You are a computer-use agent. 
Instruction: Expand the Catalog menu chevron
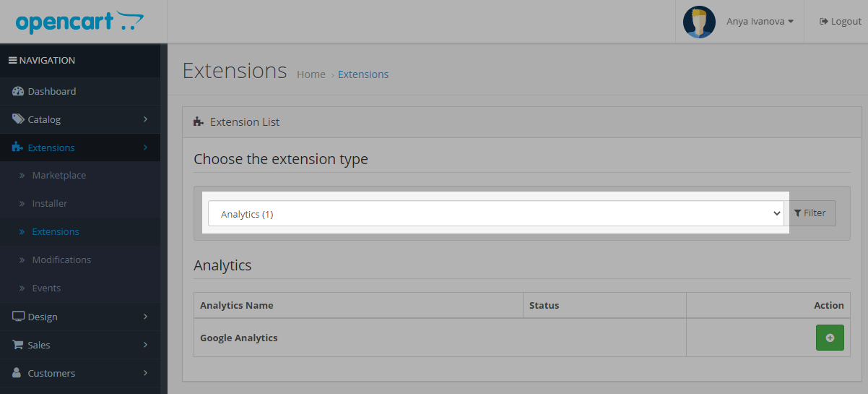point(145,119)
